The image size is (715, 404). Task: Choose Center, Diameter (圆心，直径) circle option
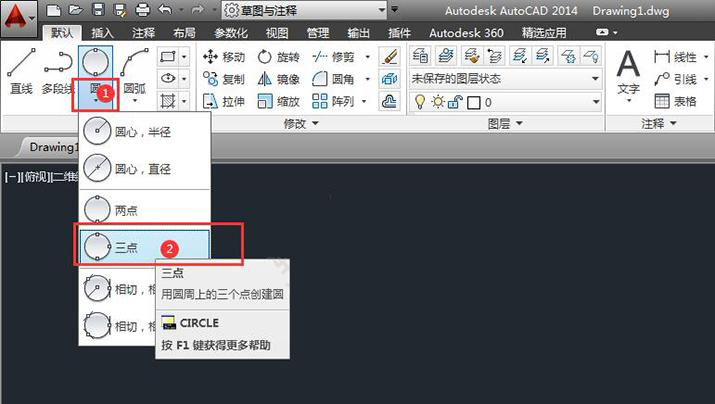pos(145,169)
